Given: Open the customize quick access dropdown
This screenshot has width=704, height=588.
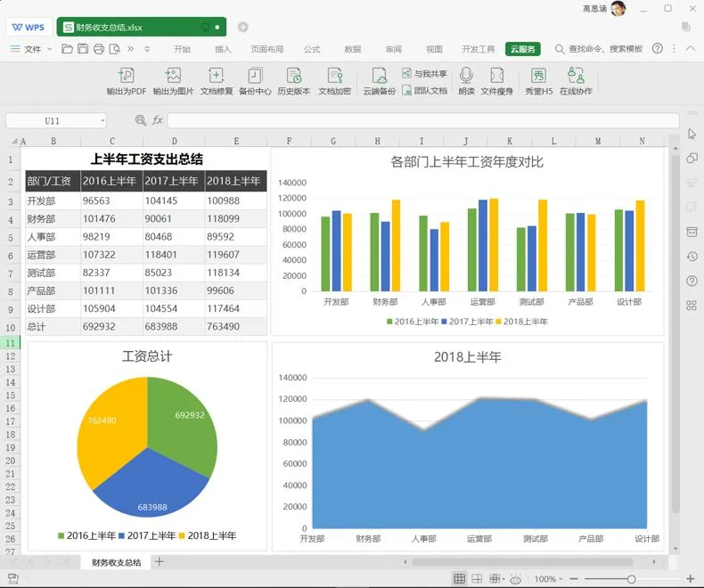Looking at the screenshot, I should point(147,49).
